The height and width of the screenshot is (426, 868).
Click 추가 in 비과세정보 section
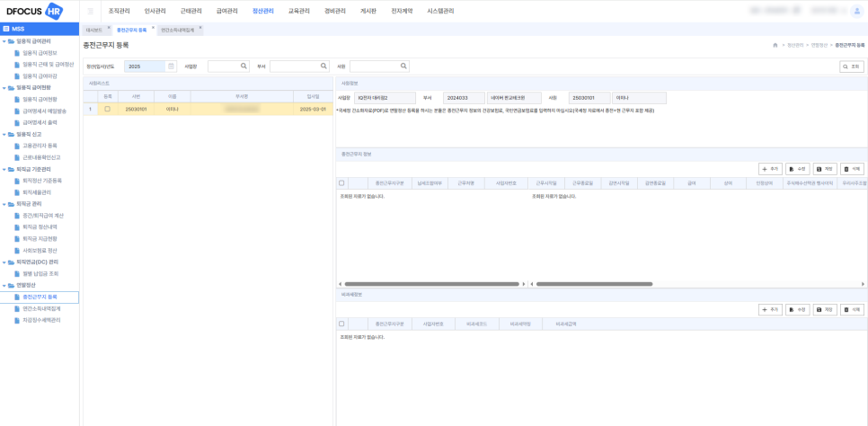[770, 310]
